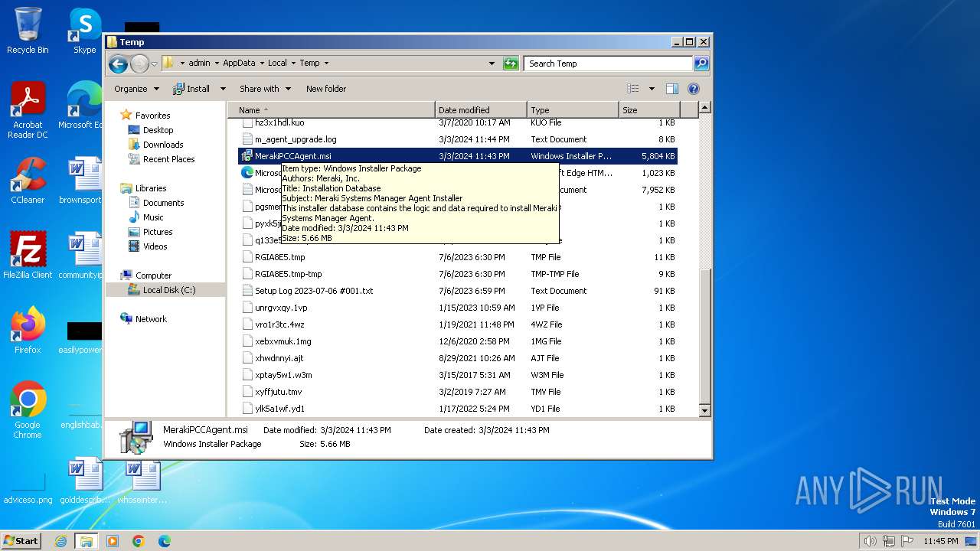Viewport: 980px width, 551px height.
Task: Click the Start button
Action: [21, 541]
